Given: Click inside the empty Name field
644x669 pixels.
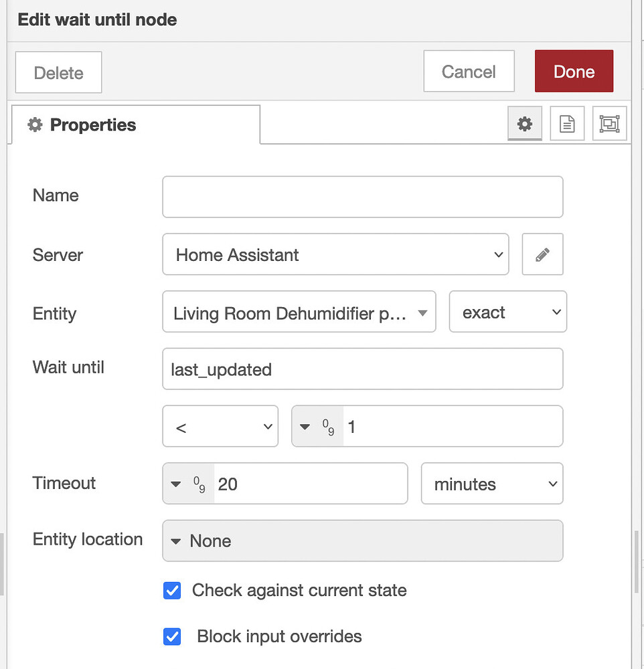Looking at the screenshot, I should pos(361,196).
